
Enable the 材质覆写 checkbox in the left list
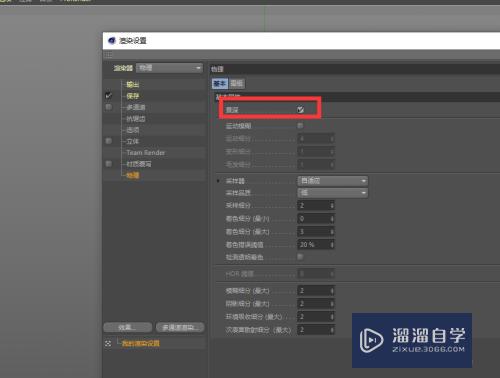point(108,164)
